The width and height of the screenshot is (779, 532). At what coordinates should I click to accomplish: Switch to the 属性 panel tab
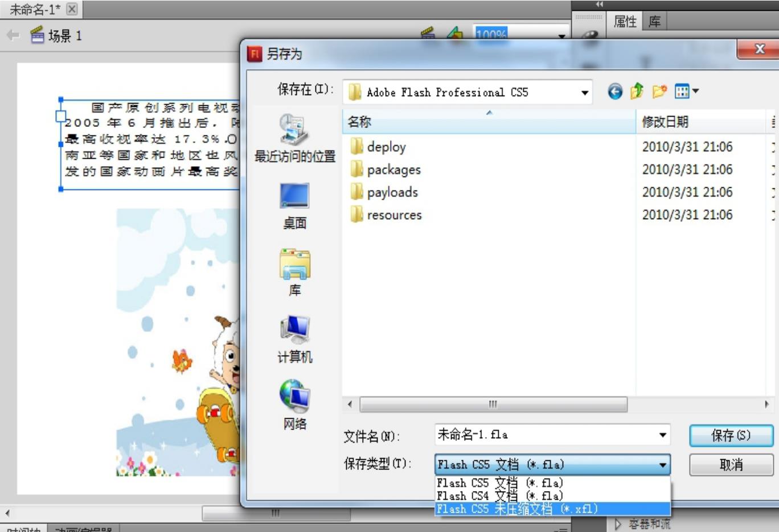tap(625, 22)
